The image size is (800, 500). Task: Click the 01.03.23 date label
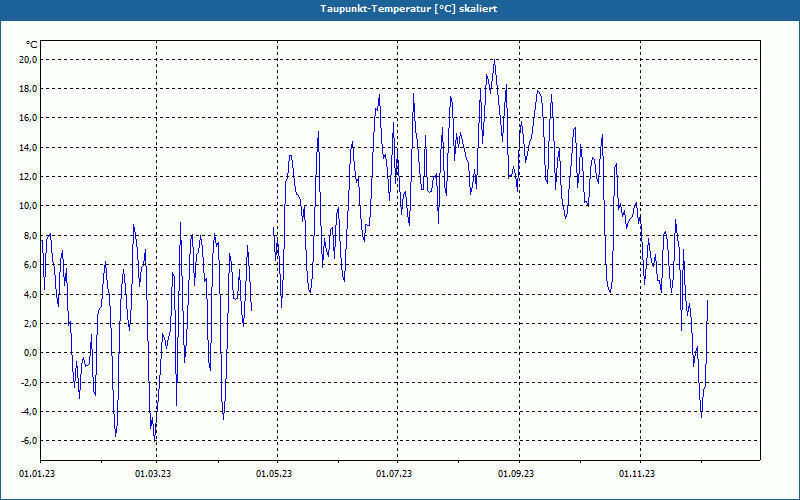pos(153,474)
